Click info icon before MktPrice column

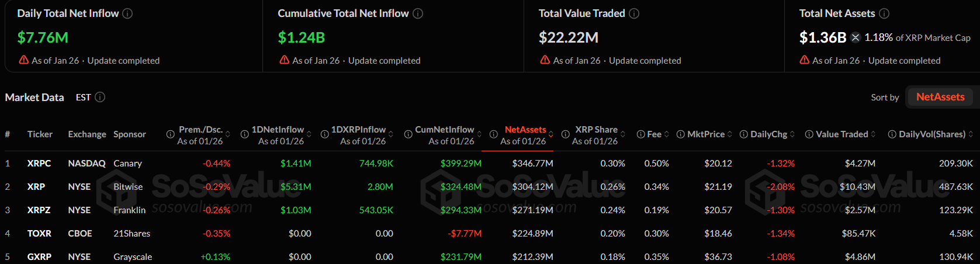click(x=681, y=134)
